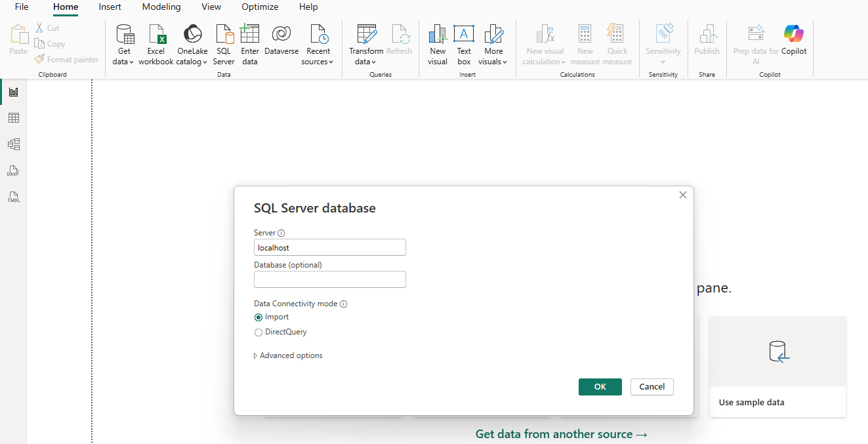Connect to Dataverse
Image resolution: width=868 pixels, height=444 pixels.
tap(281, 40)
